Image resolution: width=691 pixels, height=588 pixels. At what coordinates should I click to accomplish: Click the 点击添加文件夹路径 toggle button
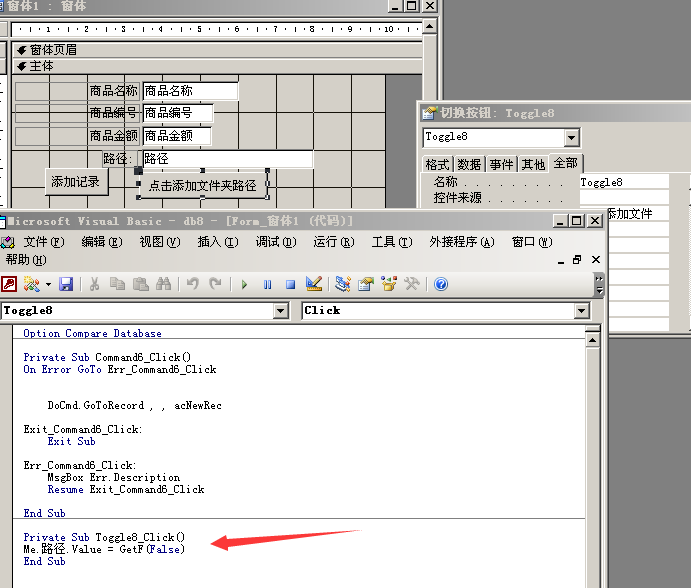[x=202, y=185]
